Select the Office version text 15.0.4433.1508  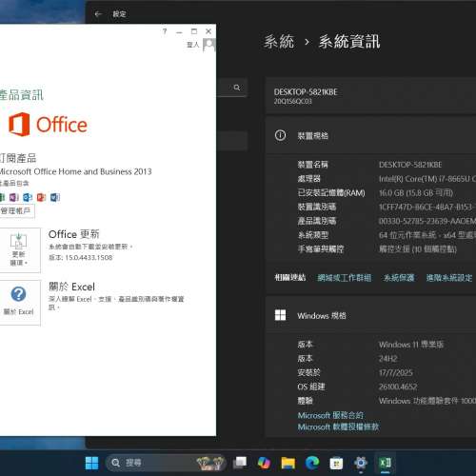click(89, 257)
